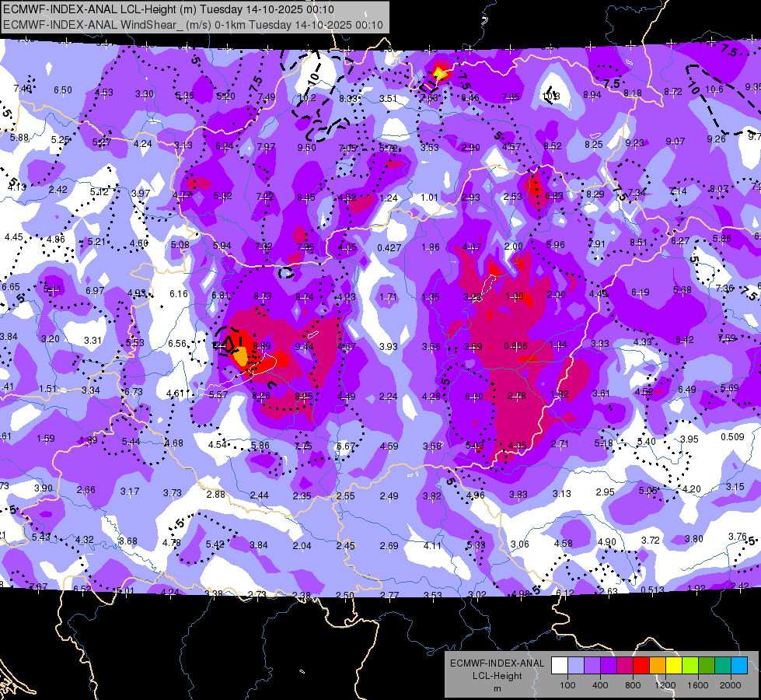
Task: Click the grid value 10.6
Action: point(714,89)
